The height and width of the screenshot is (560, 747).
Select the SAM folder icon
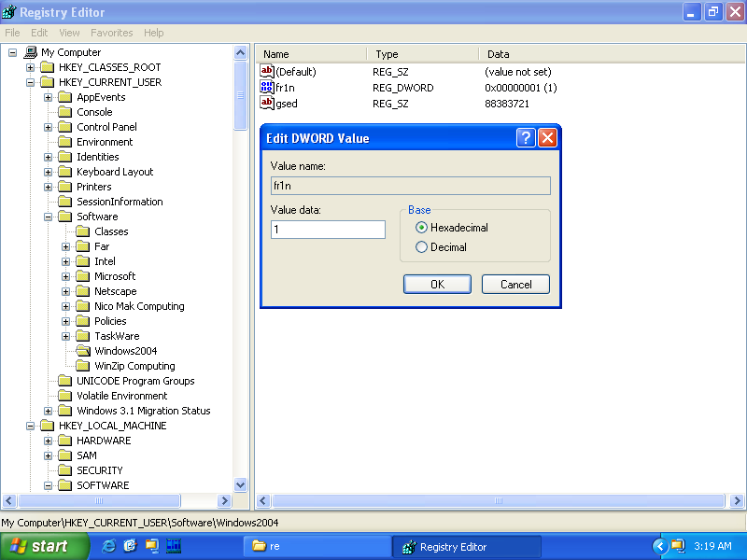(64, 455)
